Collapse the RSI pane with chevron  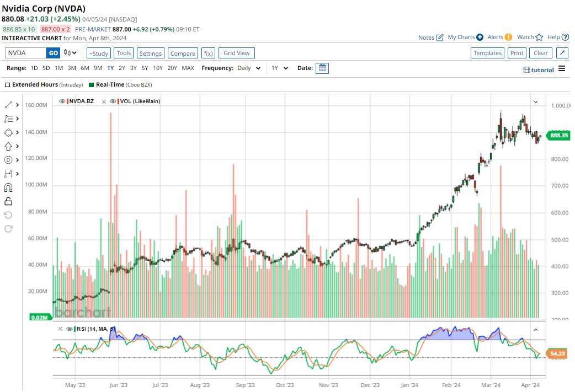535,330
